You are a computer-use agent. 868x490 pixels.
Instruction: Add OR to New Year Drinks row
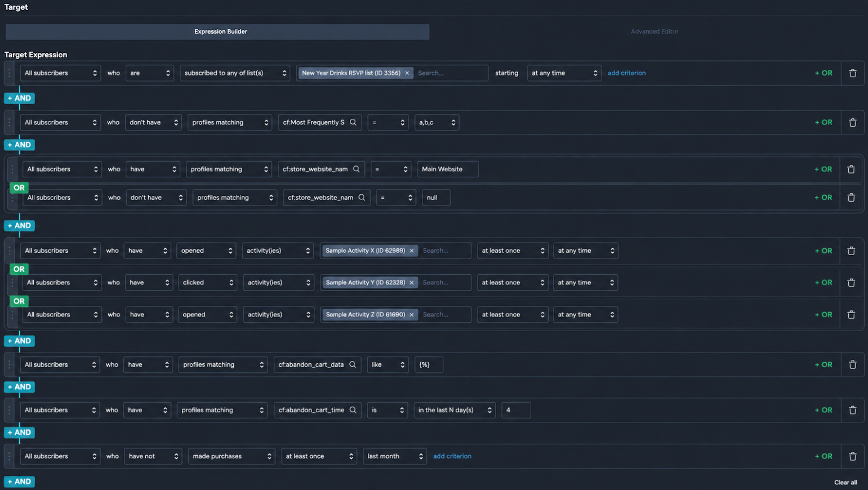[824, 73]
